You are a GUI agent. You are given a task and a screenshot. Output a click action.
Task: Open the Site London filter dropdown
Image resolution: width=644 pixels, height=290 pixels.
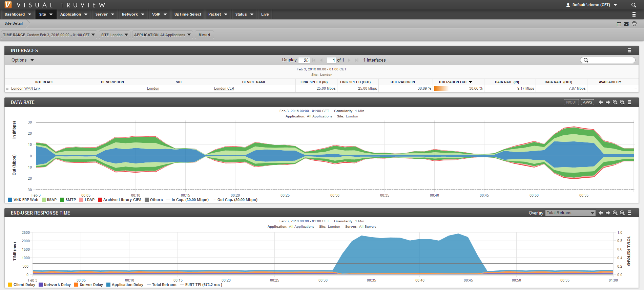[115, 35]
